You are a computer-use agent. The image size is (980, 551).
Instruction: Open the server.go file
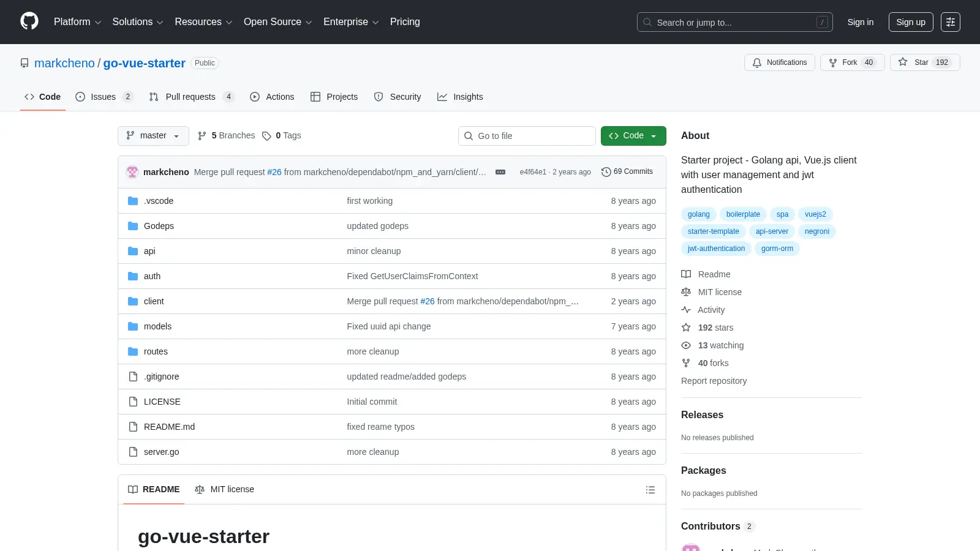pos(162,452)
